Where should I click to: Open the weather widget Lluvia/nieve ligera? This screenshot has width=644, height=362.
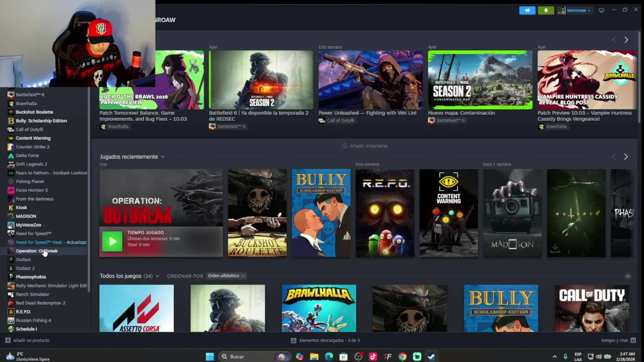28,356
